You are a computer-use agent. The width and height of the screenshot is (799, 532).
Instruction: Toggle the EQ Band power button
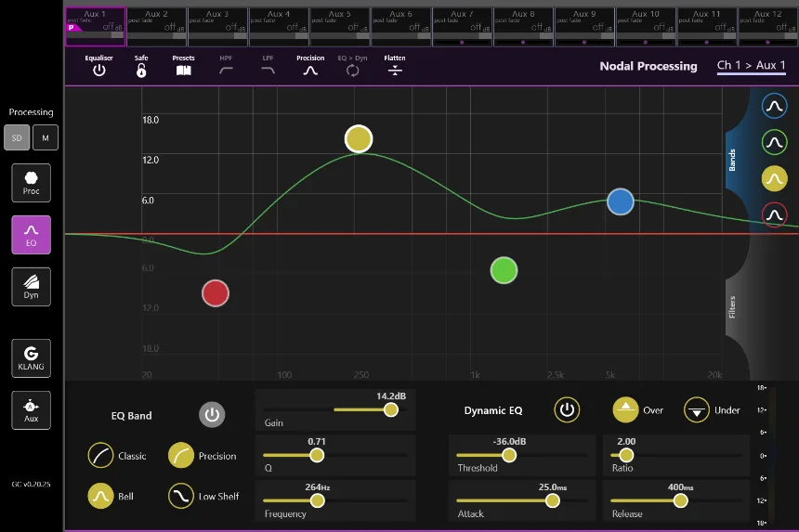(x=212, y=415)
